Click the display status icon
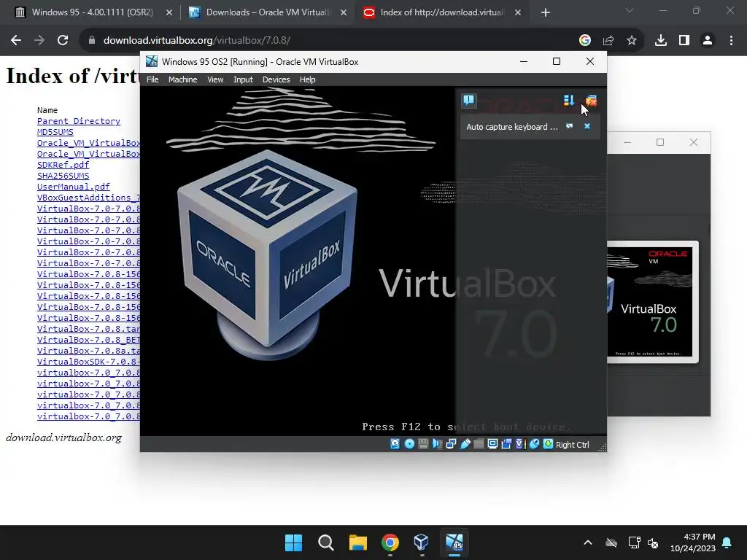747x560 pixels. 492,444
